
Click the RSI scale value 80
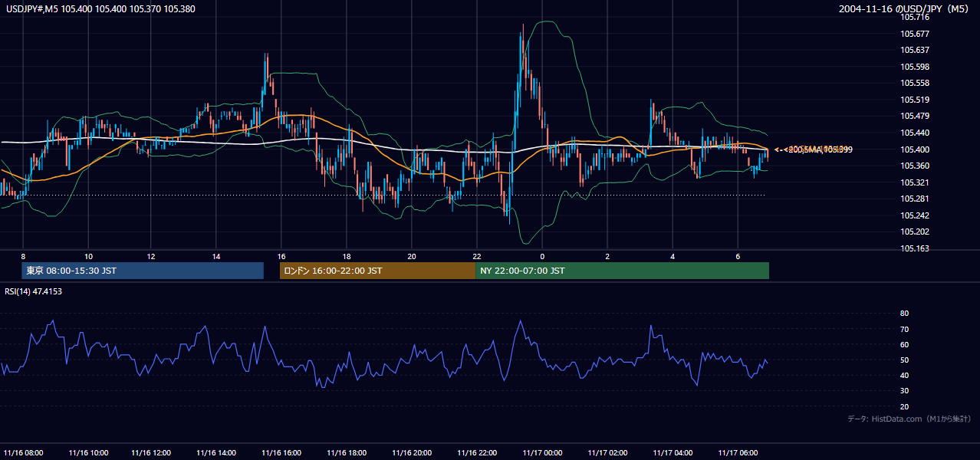[904, 314]
